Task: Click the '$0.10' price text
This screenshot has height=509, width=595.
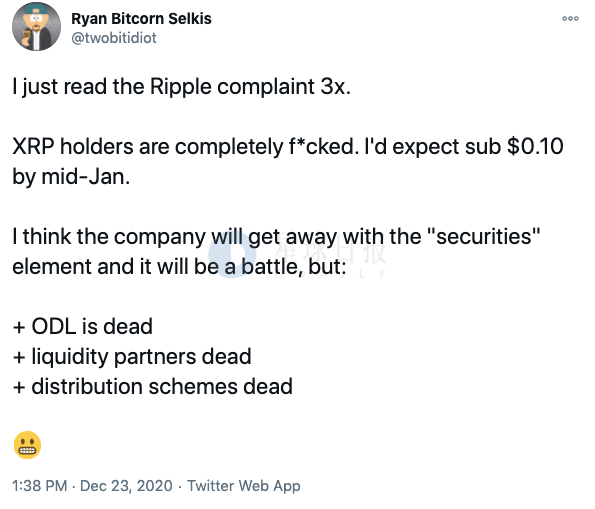Action: 535,147
